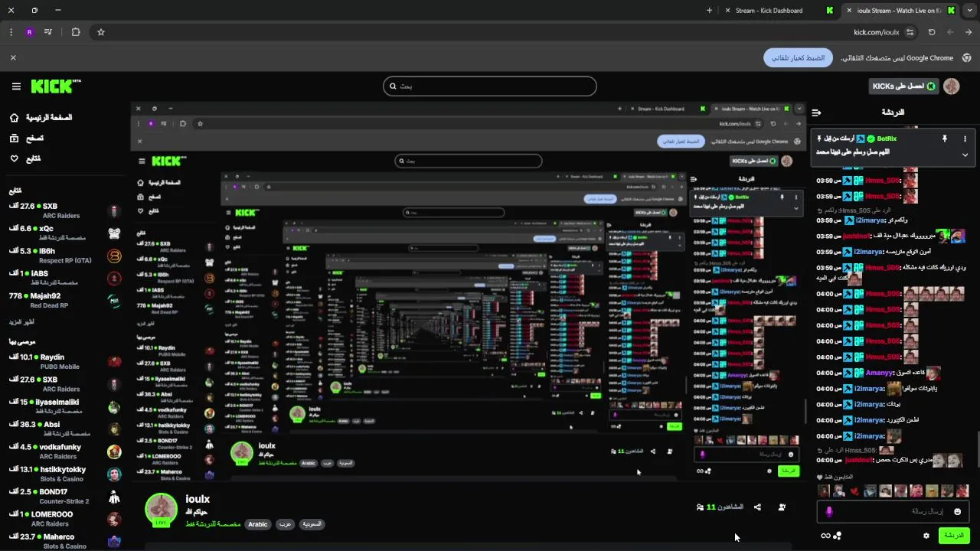Click the BotRix username in pinned message
Image resolution: width=980 pixels, height=551 pixels.
(x=887, y=139)
